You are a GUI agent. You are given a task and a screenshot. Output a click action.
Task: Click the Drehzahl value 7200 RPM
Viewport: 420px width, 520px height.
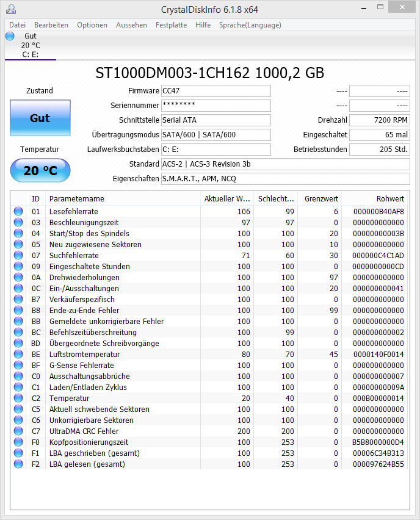click(380, 120)
